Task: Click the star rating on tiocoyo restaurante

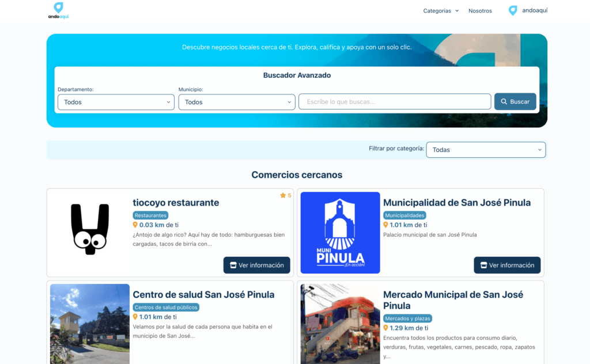Action: tap(285, 195)
